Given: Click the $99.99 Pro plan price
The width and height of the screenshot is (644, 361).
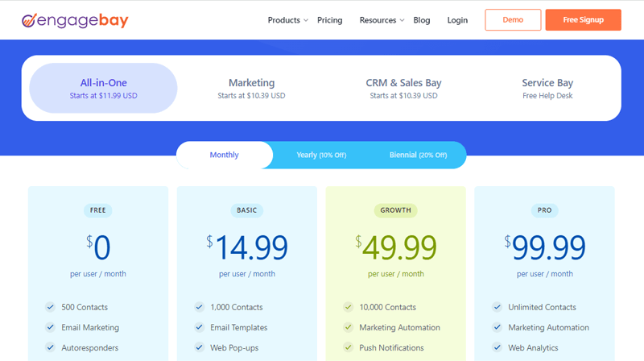Looking at the screenshot, I should pyautogui.click(x=545, y=247).
